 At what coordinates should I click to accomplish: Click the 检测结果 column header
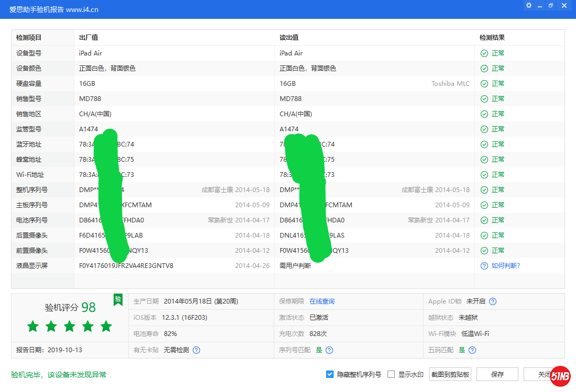[x=492, y=38]
